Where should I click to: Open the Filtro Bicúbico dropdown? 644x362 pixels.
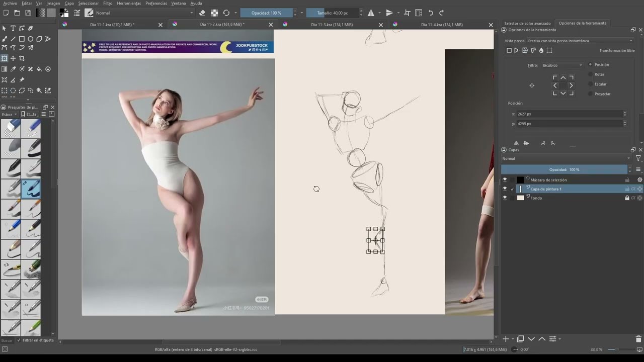pos(562,65)
